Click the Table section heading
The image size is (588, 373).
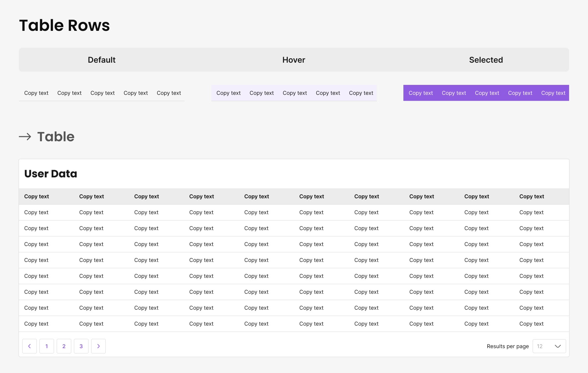point(56,137)
